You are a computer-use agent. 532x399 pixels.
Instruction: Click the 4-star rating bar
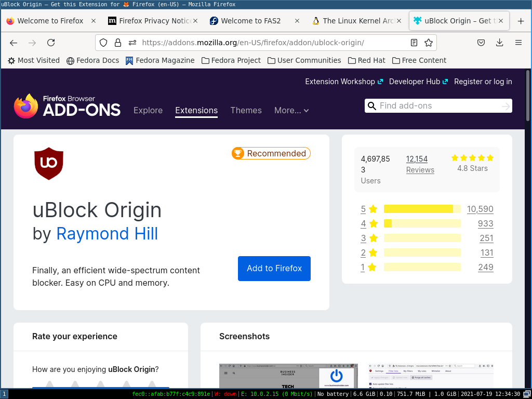(422, 223)
